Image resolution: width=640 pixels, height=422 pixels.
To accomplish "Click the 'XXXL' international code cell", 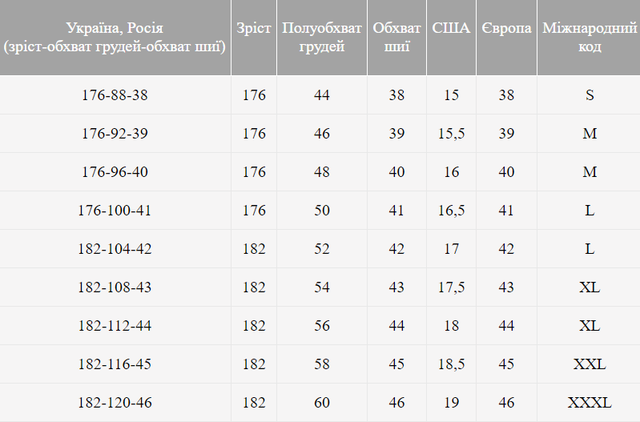I will point(589,402).
